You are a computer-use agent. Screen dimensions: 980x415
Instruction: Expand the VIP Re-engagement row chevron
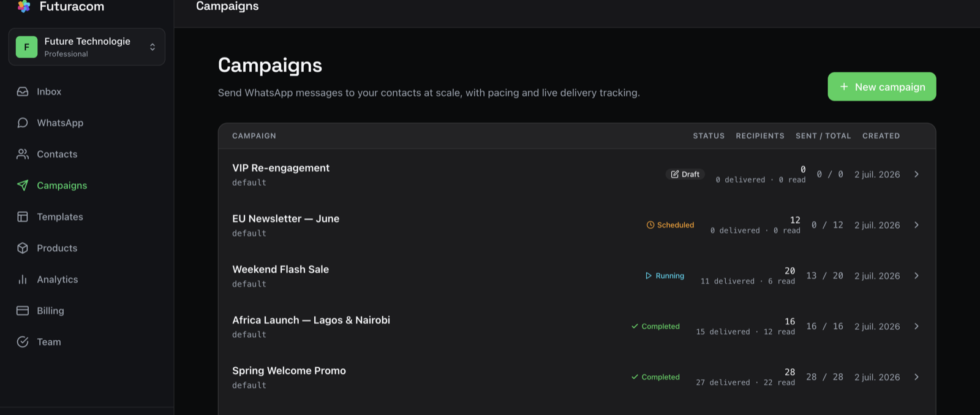tap(916, 174)
